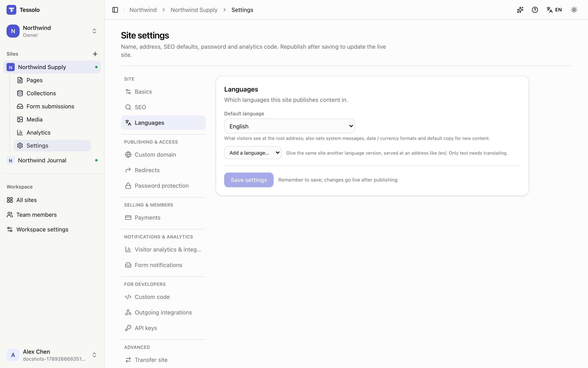Expand the Northwind workspace switcher

coord(52,31)
